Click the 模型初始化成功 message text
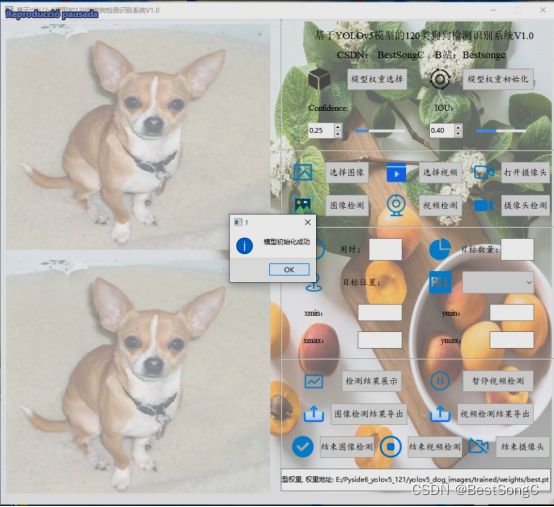 pos(287,242)
